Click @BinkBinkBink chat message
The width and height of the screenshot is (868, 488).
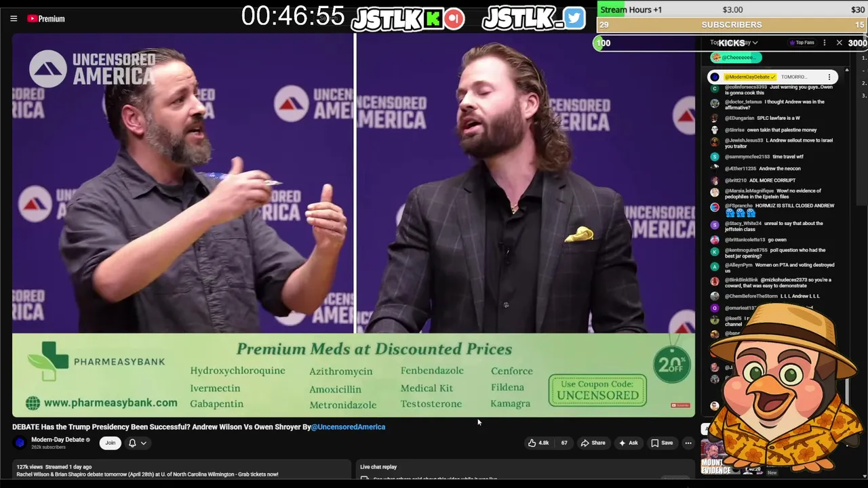point(773,283)
